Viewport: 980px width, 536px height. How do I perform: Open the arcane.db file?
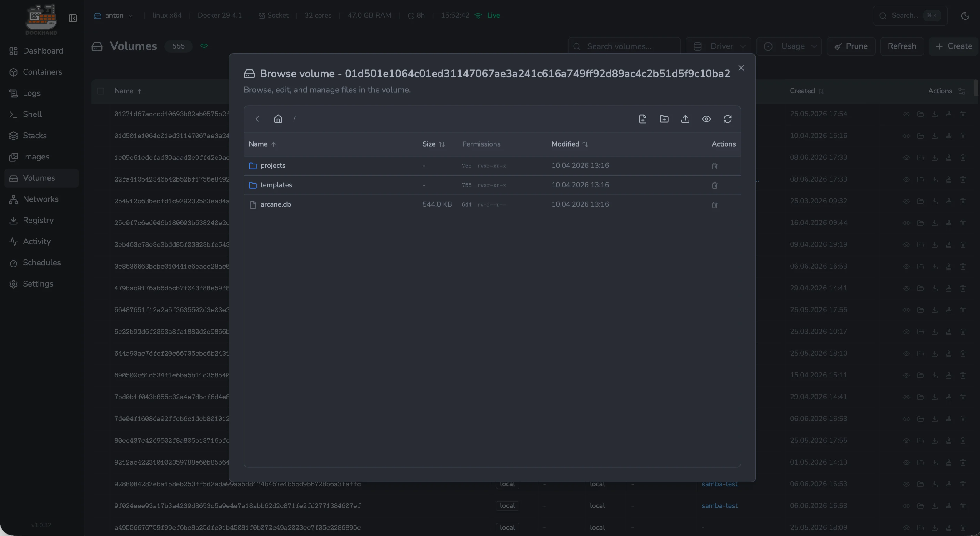point(275,204)
